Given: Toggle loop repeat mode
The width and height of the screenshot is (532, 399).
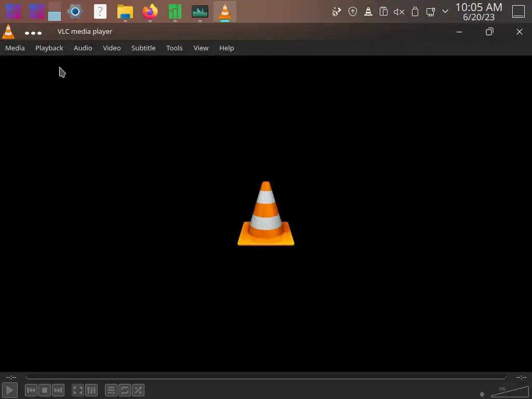Looking at the screenshot, I should [125, 390].
